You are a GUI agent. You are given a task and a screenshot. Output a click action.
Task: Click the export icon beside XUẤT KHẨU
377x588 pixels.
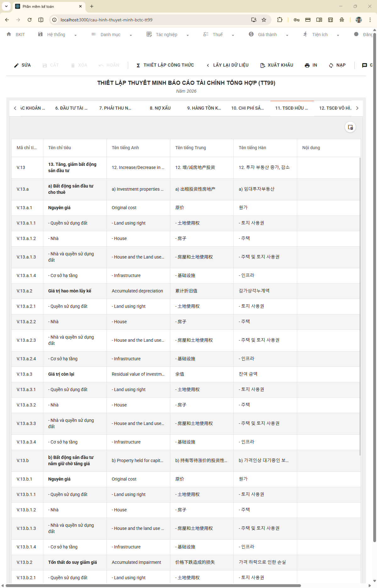coord(263,65)
